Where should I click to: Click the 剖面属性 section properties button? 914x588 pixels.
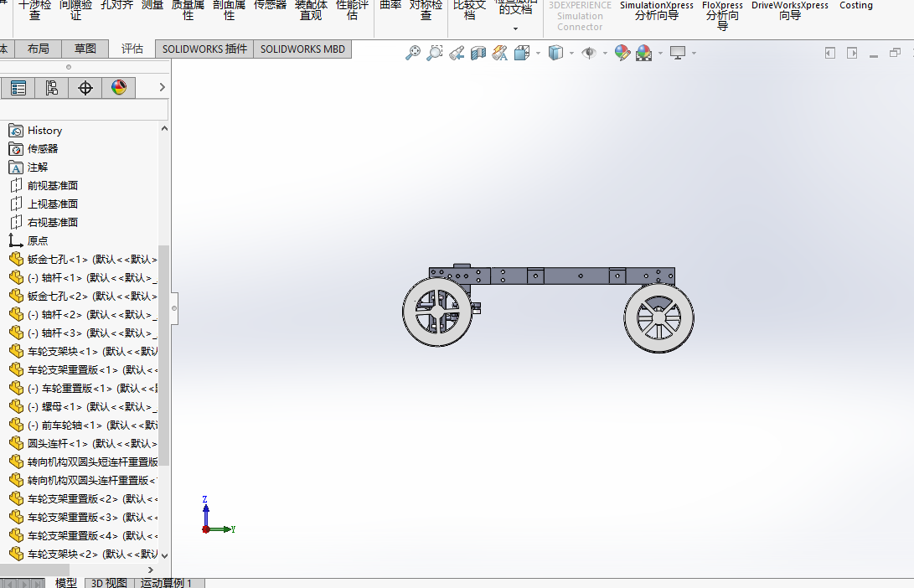point(229,10)
